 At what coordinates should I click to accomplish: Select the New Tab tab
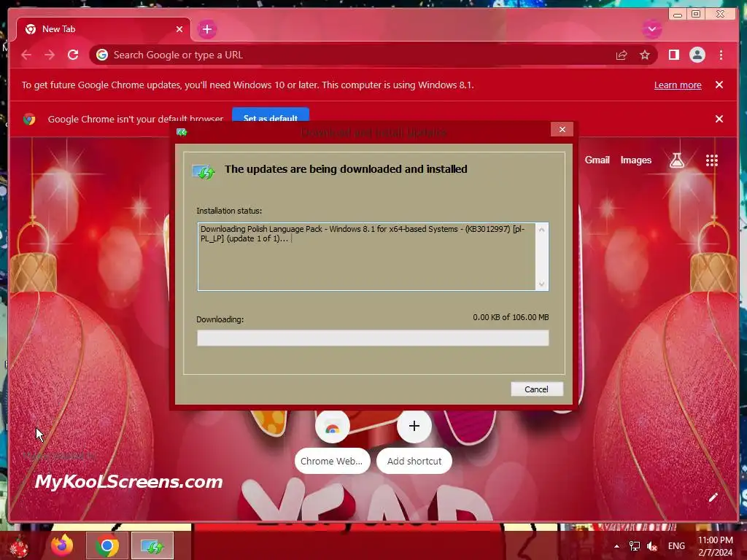104,29
